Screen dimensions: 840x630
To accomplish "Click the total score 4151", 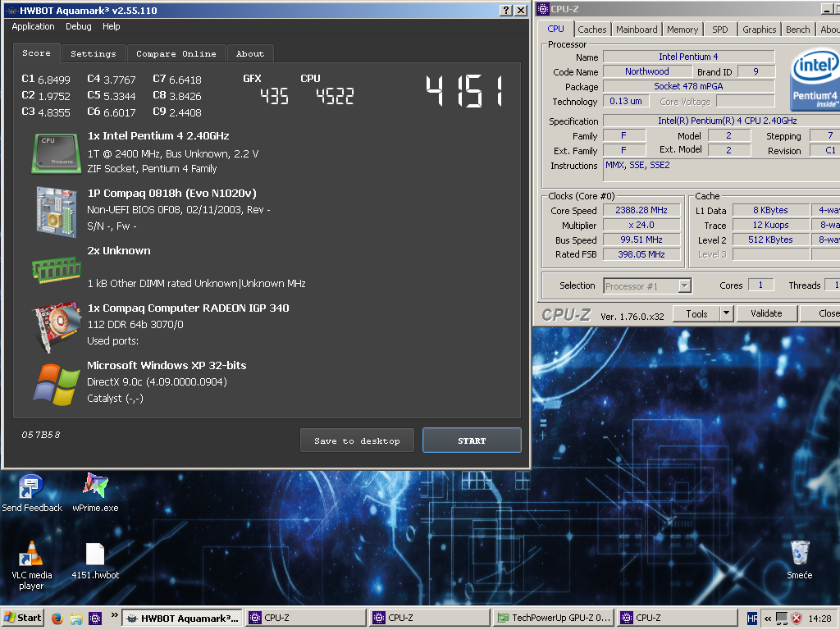I will pyautogui.click(x=464, y=90).
